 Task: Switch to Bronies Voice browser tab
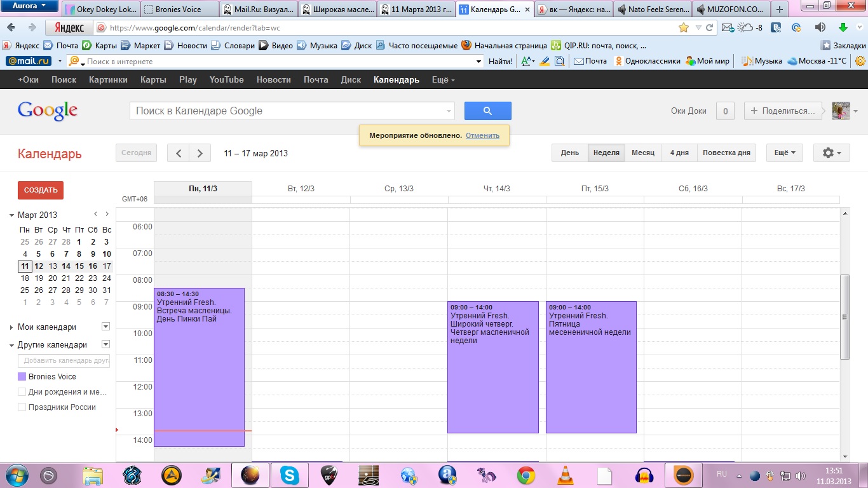click(179, 10)
